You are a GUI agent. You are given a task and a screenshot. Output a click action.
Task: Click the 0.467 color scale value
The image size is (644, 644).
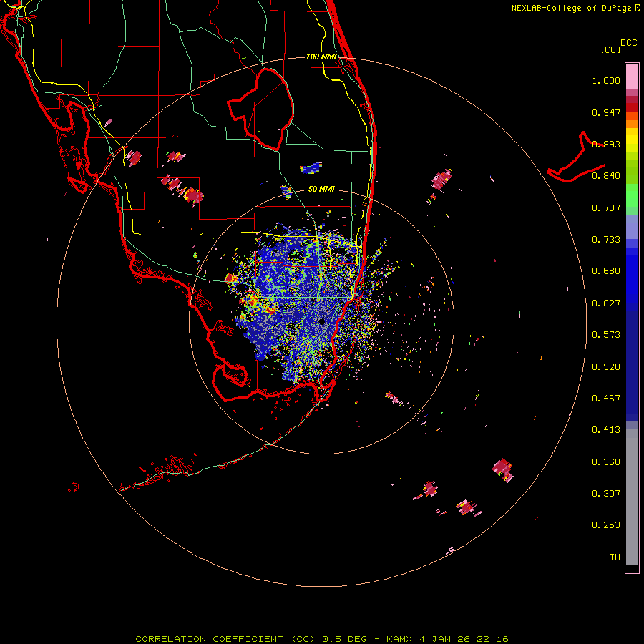point(606,399)
